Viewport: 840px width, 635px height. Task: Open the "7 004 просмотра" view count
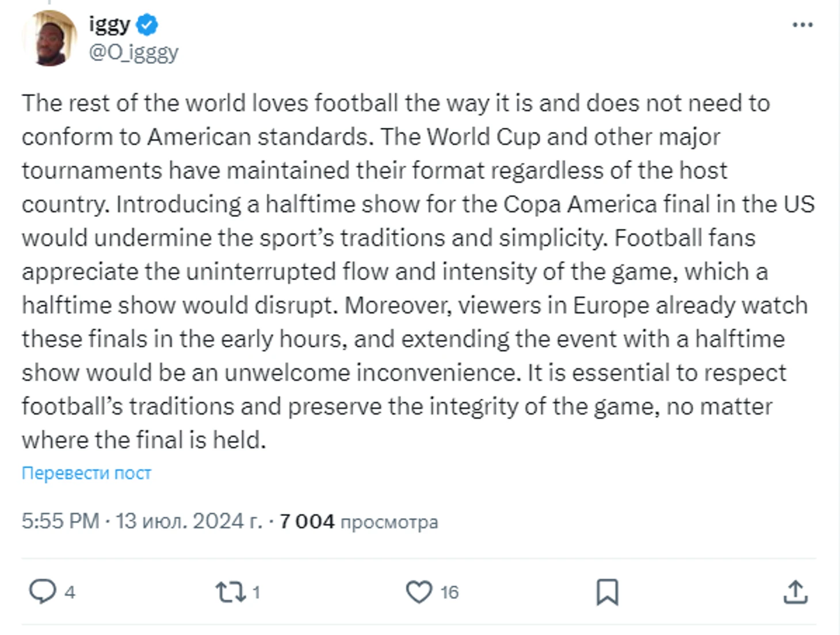358,521
